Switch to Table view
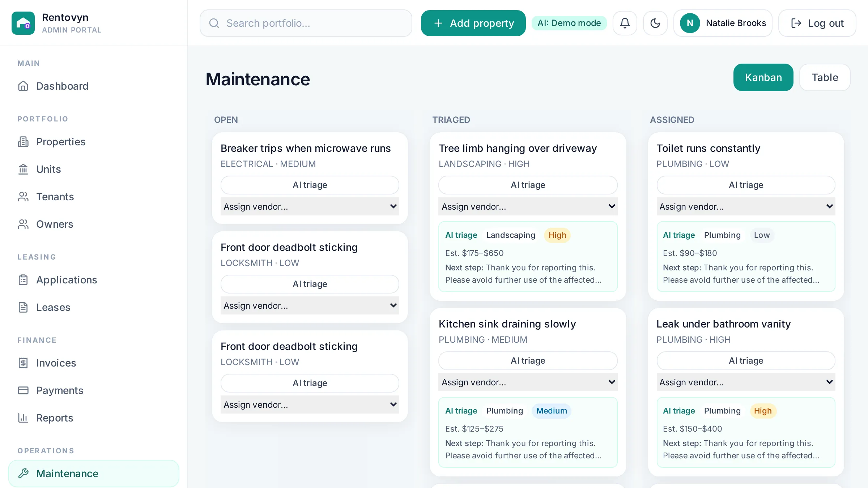The height and width of the screenshot is (488, 868). coord(825,77)
